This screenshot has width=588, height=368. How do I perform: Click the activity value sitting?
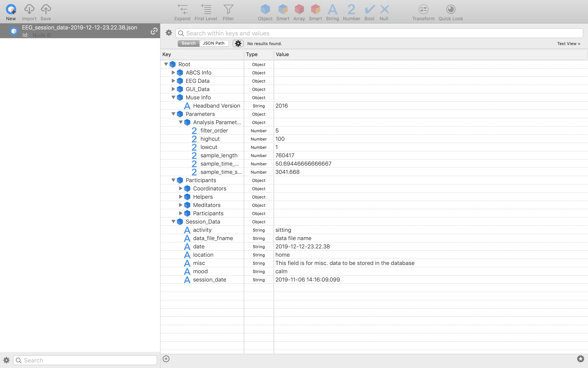point(283,230)
